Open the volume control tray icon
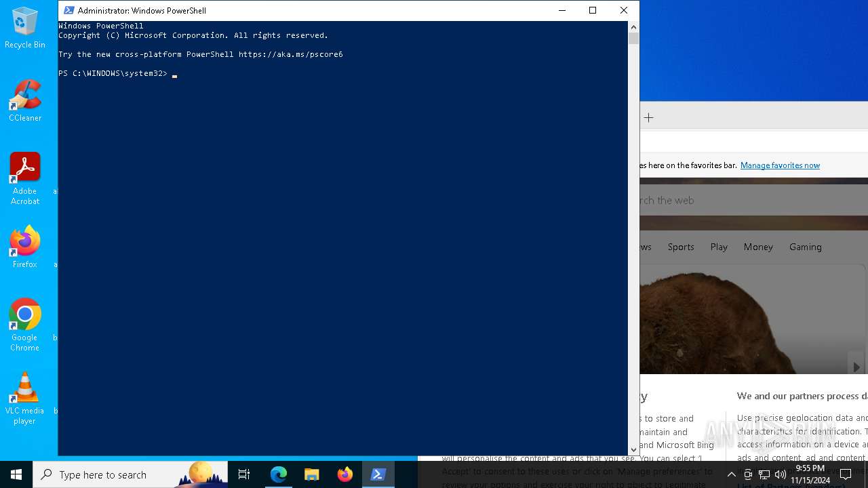 pos(781,474)
